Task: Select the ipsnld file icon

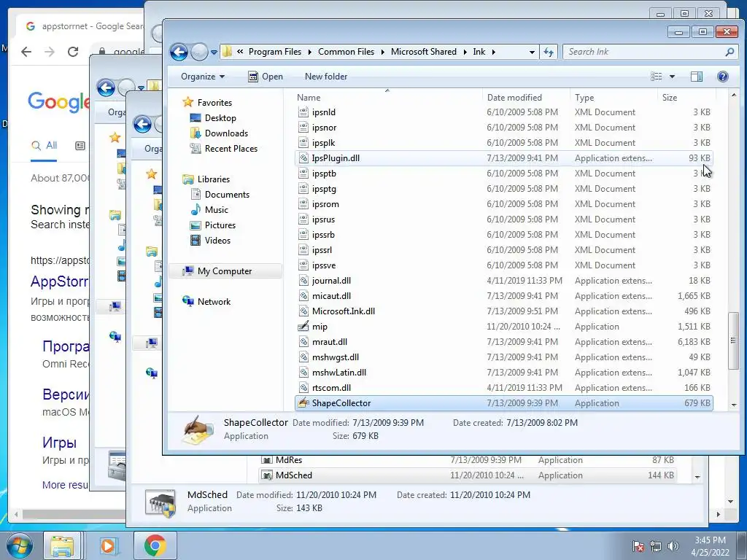Action: pos(303,112)
